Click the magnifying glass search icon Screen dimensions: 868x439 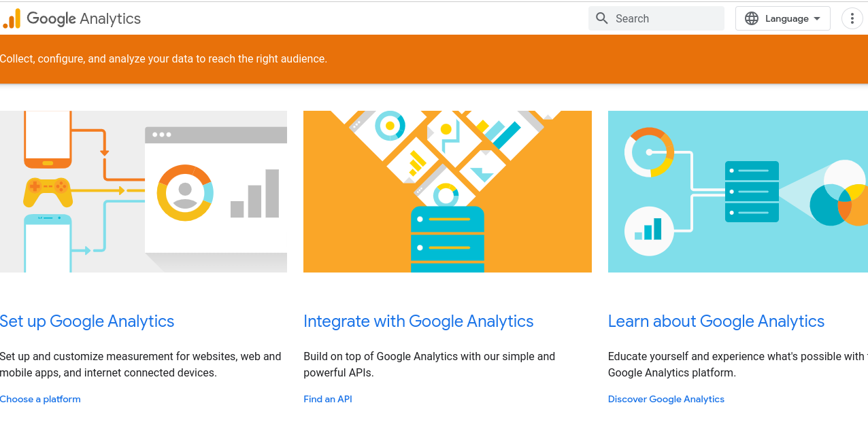coord(601,18)
